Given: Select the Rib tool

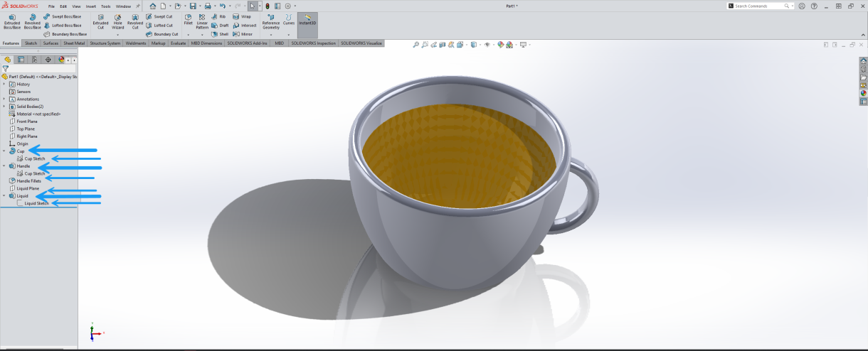Looking at the screenshot, I should click(219, 16).
